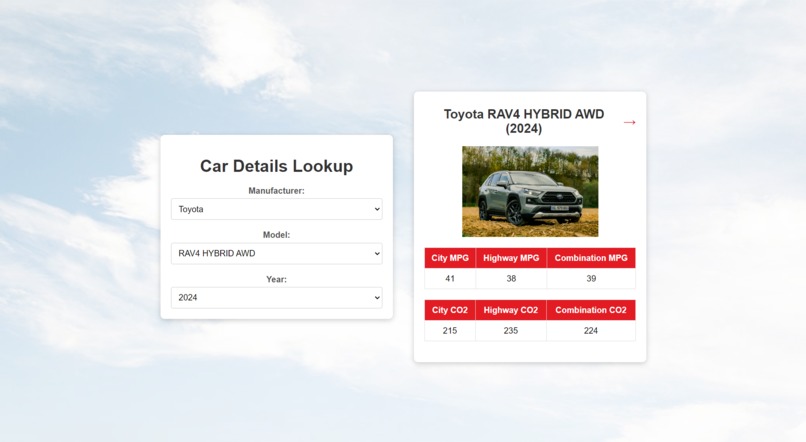This screenshot has height=442, width=806.
Task: Click the Highway MPG value 38
Action: tap(511, 279)
